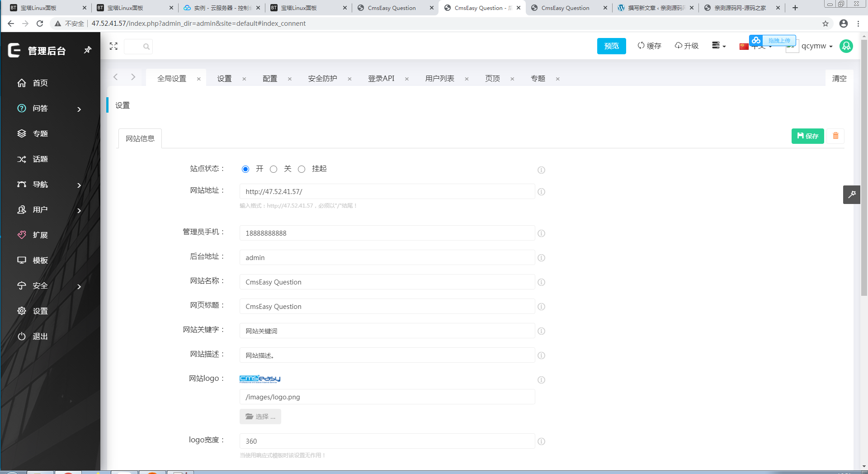Click the info icon next to 网站名称
The image size is (868, 474).
pyautogui.click(x=541, y=282)
